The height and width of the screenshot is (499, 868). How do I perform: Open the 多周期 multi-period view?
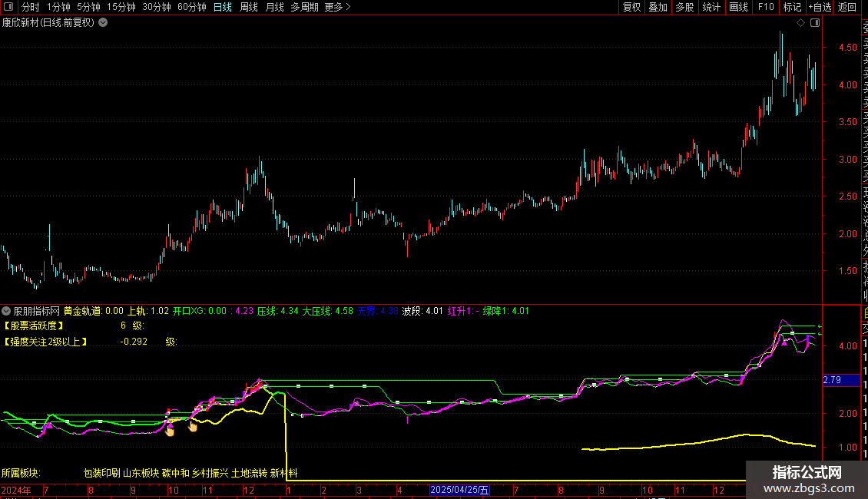304,7
